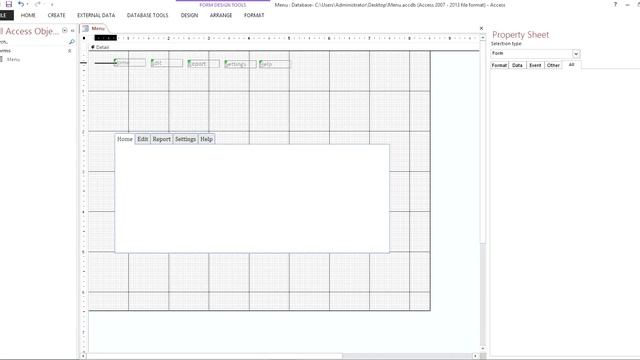Select the Menu form in the navigation pane
Screen dimensions: 640x360
click(x=13, y=60)
